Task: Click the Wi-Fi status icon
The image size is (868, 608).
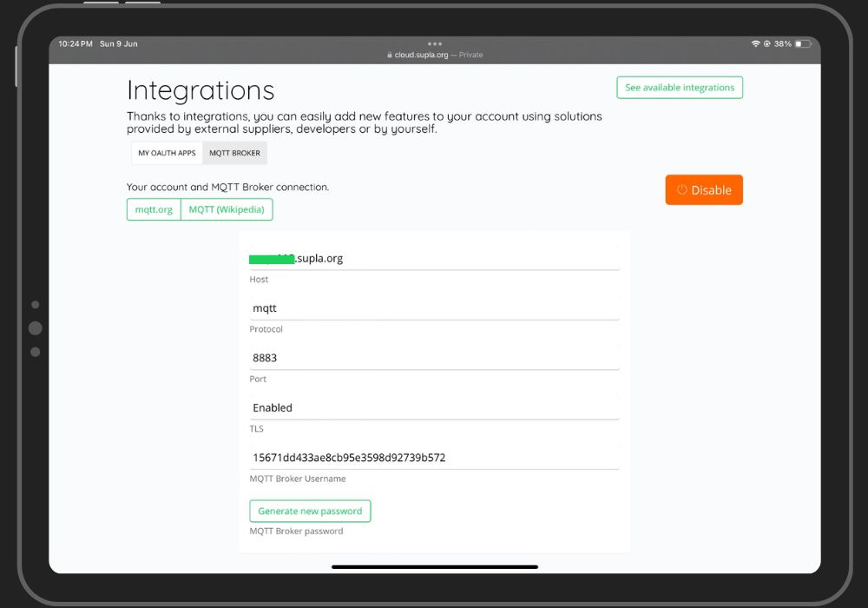Action: click(755, 44)
